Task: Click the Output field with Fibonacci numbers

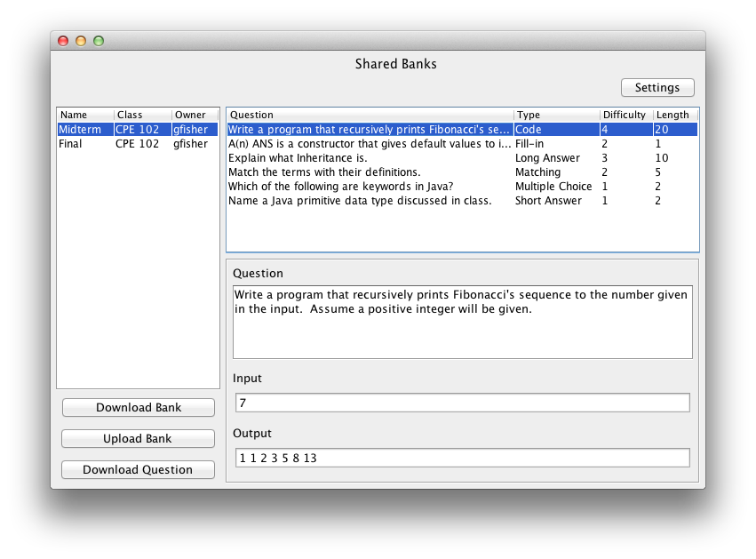Action: click(462, 459)
